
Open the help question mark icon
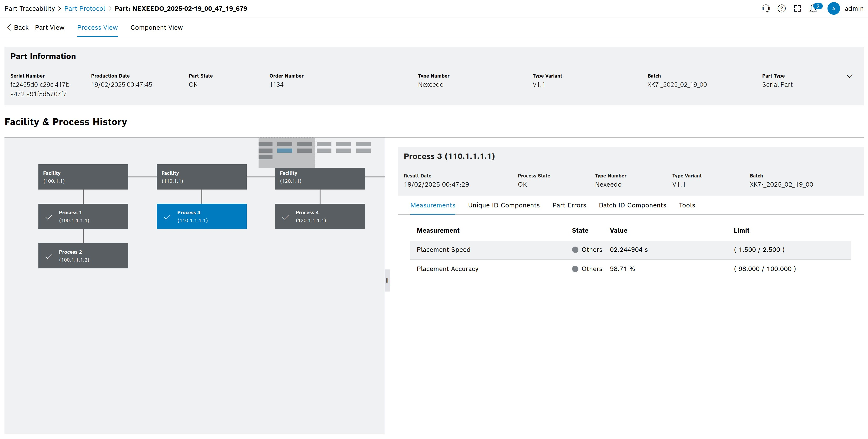click(781, 8)
